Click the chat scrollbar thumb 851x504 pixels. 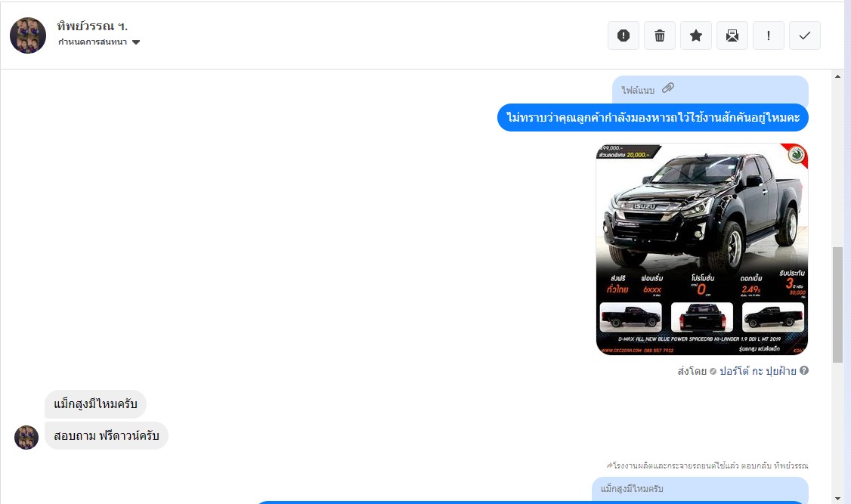pyautogui.click(x=837, y=305)
